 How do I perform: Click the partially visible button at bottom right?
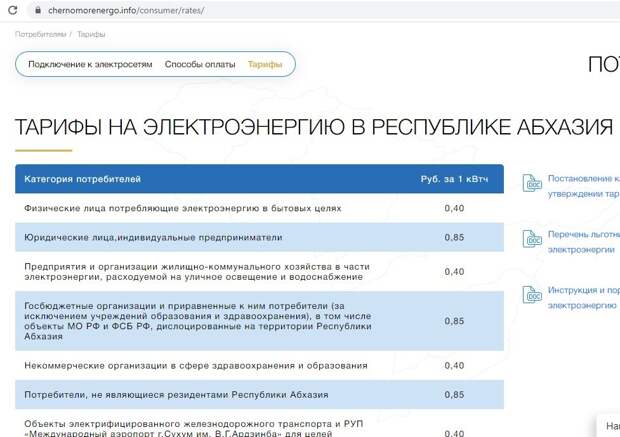coord(608,425)
